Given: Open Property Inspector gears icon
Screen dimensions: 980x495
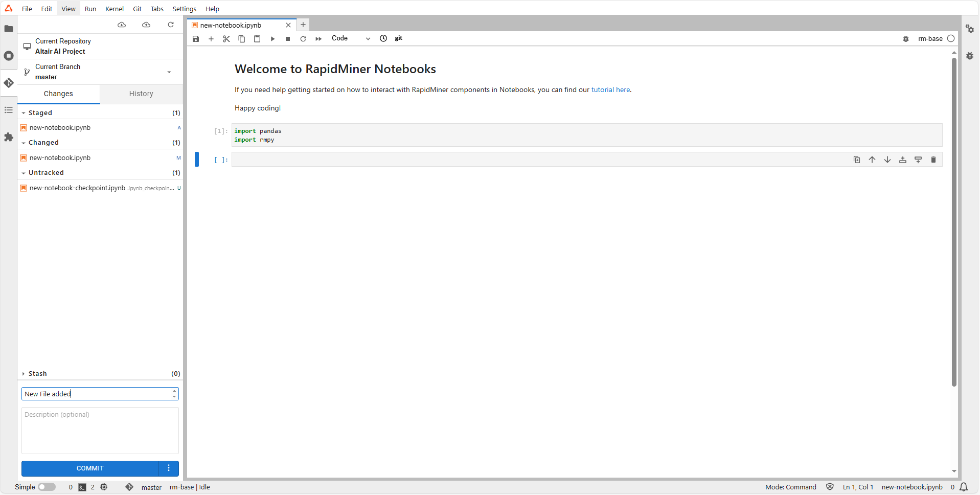Looking at the screenshot, I should click(970, 29).
